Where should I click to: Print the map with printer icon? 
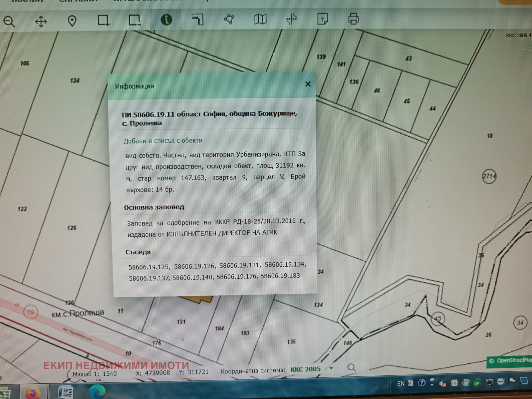click(353, 18)
